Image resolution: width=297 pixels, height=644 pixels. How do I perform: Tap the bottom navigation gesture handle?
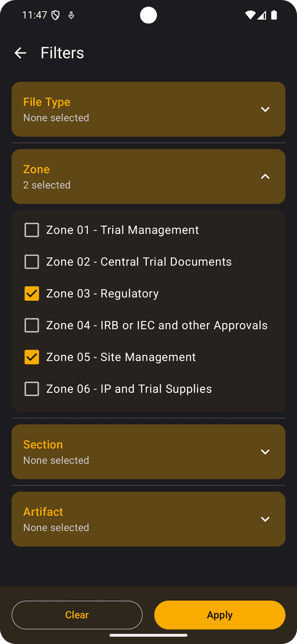tap(148, 635)
